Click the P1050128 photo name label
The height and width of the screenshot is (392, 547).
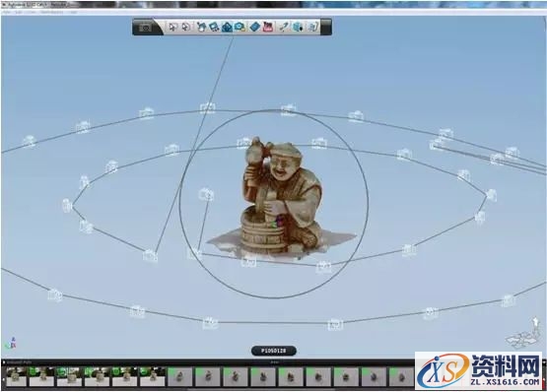(274, 351)
